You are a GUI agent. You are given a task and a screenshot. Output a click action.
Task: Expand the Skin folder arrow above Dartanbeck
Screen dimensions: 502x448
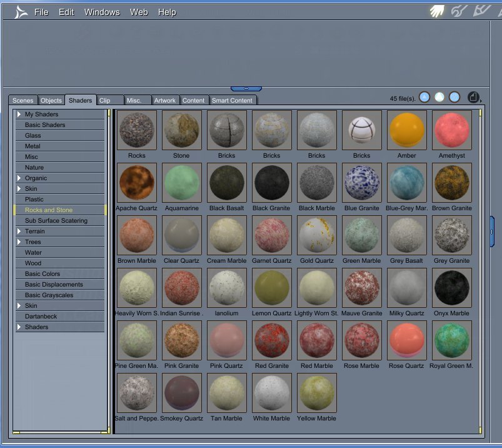coord(19,305)
